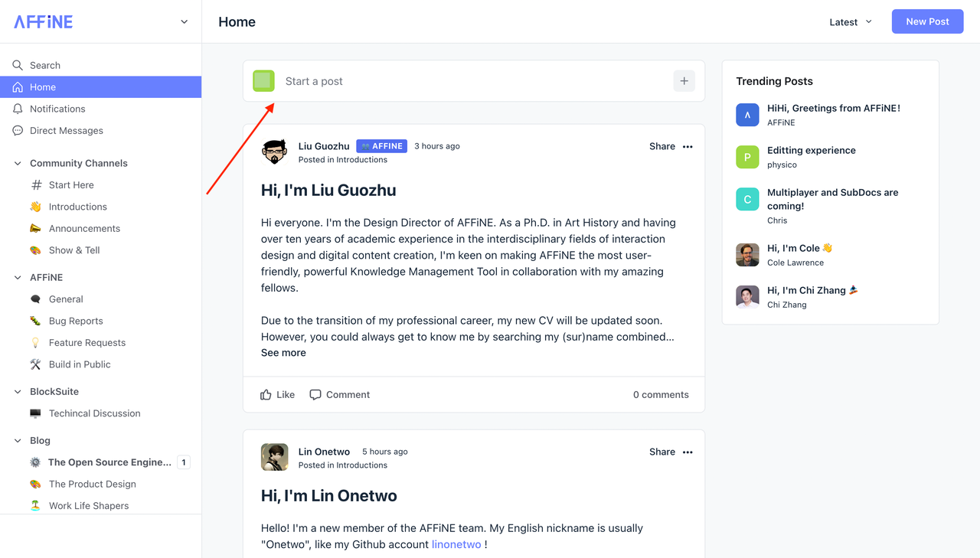Screen dimensions: 980x558
Task: Open the AFFiNE workspace dropdown chevron
Action: coord(184,21)
